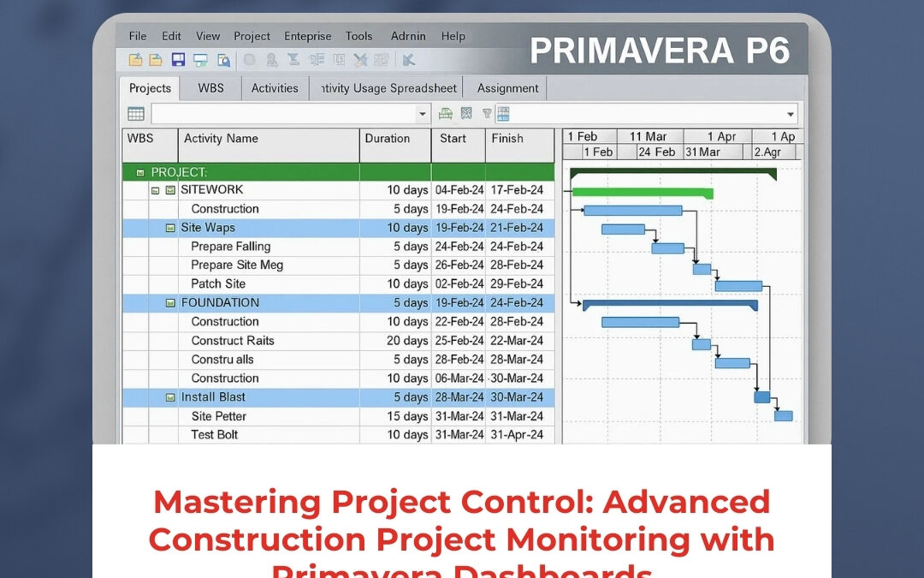The width and height of the screenshot is (924, 578).
Task: Collapse the SITEWORK WBS group
Action: [x=156, y=190]
